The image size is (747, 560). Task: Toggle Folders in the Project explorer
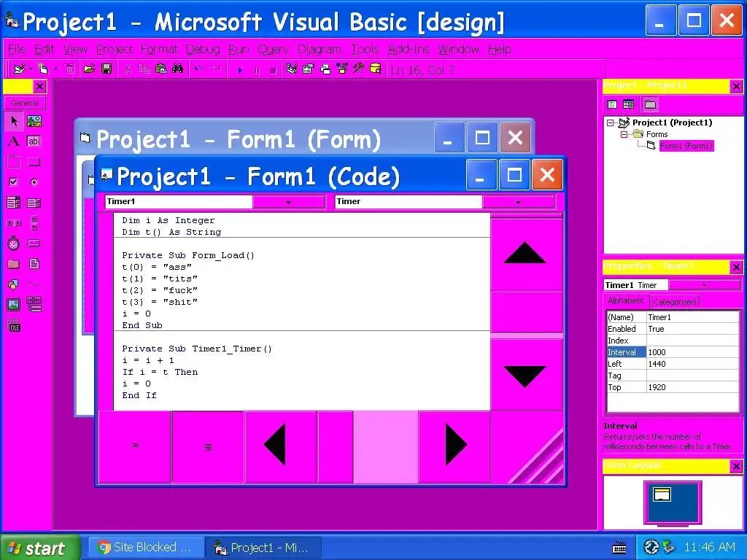[650, 104]
